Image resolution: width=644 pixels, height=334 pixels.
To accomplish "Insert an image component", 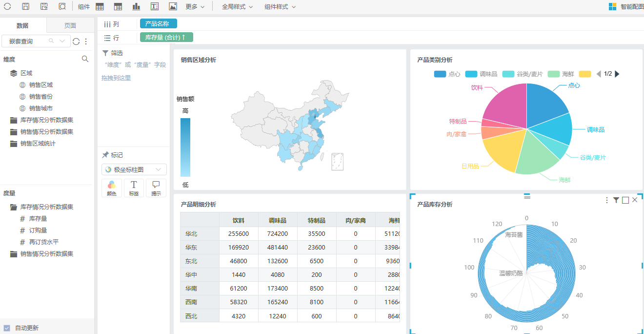I will 173,7.
